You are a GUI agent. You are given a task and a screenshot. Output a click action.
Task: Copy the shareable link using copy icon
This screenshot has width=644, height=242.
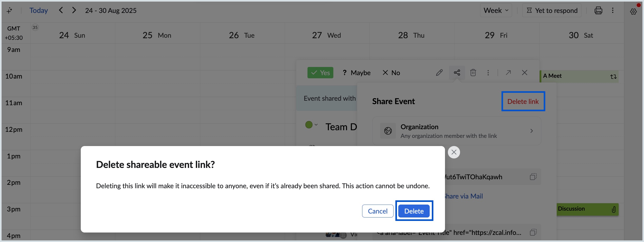coord(533,177)
